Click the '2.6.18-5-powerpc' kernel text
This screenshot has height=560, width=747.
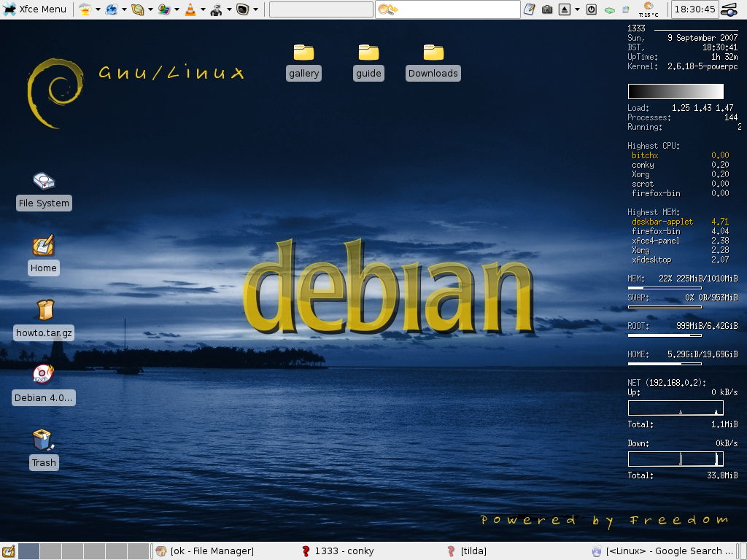pyautogui.click(x=703, y=66)
